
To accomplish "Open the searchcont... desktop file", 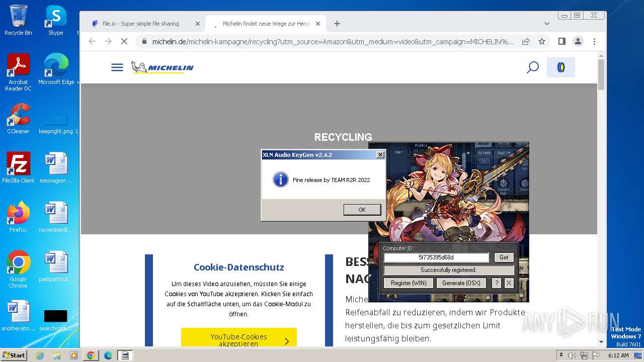I will pyautogui.click(x=56, y=320).
